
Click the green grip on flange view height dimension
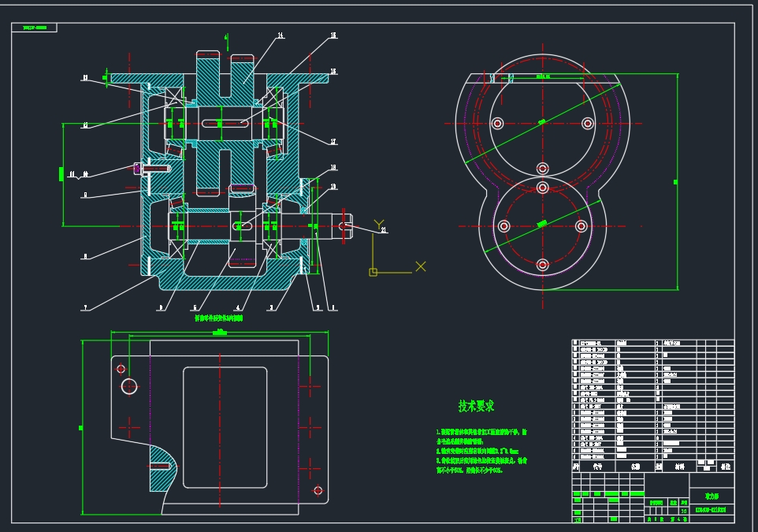click(676, 182)
